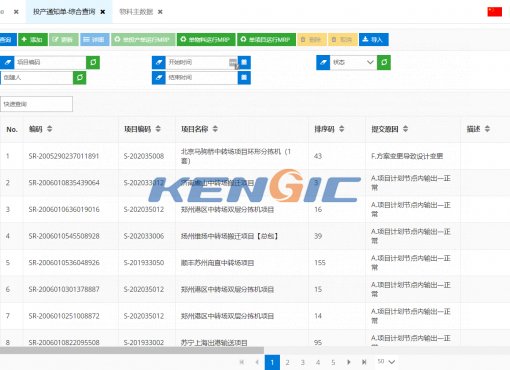Sort table by 排序码 column arrows
Screen dimensions: 510x370
(x=341, y=129)
